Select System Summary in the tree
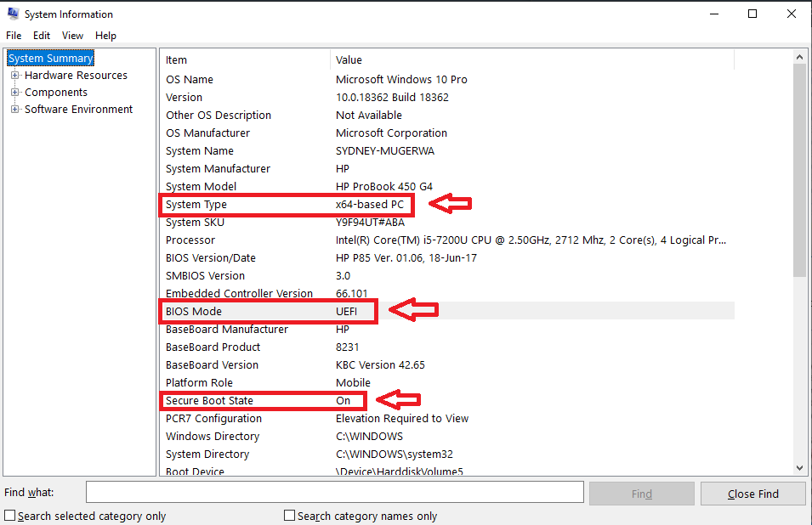 click(51, 58)
